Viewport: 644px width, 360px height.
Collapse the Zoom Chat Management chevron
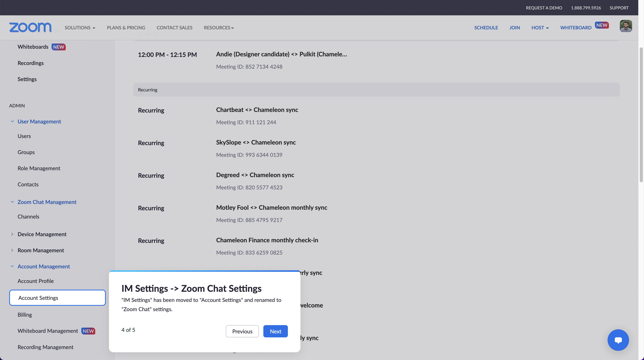click(12, 202)
